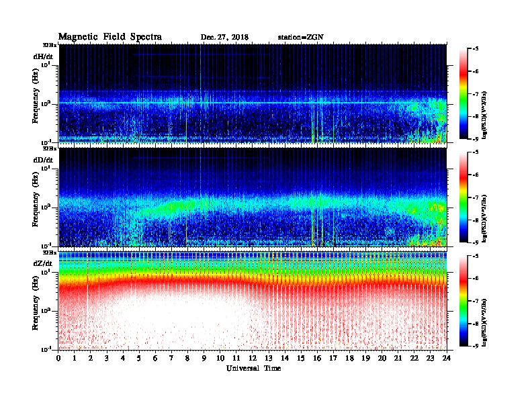This screenshot has width=532, height=411.
Task: Click the Universal Time tick label "8"
Action: pos(188,358)
